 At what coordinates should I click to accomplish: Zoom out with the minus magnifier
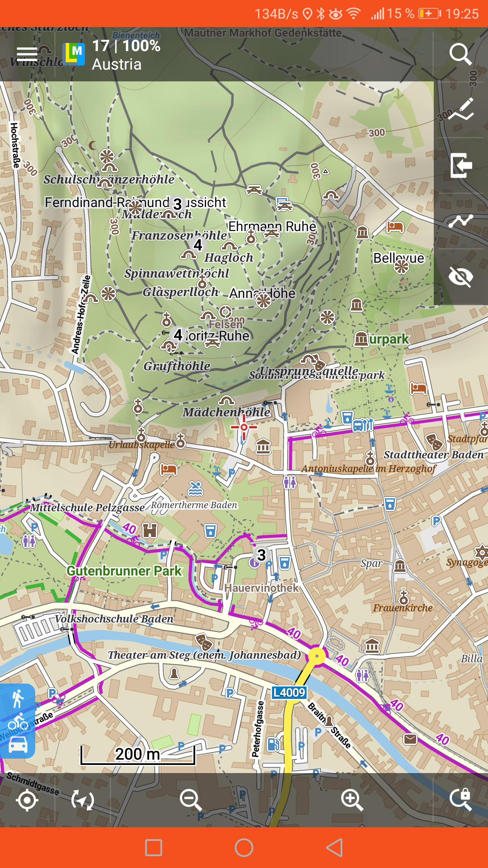(x=190, y=800)
